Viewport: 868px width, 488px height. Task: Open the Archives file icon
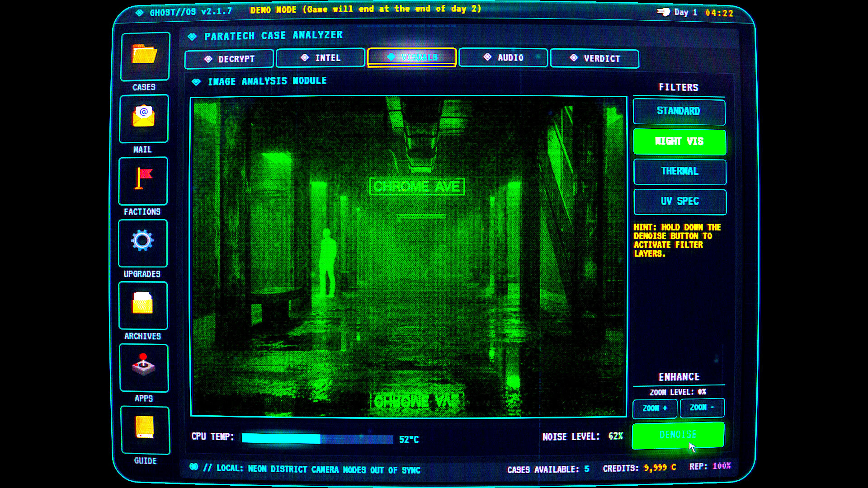[143, 305]
